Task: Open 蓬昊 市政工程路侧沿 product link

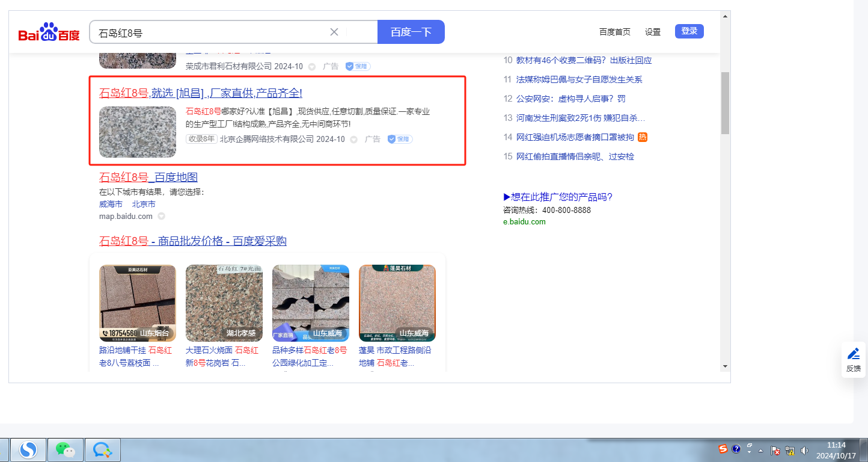Action: click(x=395, y=357)
